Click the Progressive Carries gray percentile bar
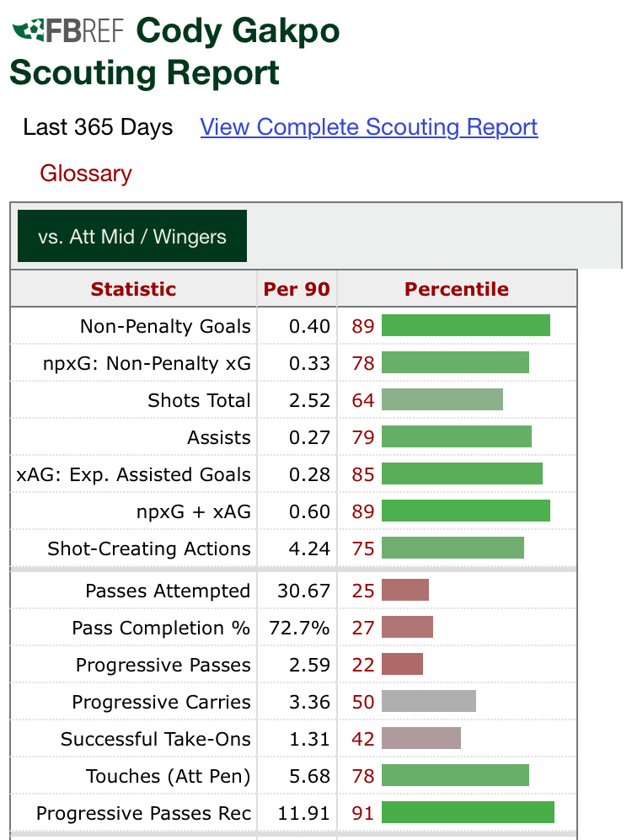632x840 pixels. pyautogui.click(x=428, y=702)
